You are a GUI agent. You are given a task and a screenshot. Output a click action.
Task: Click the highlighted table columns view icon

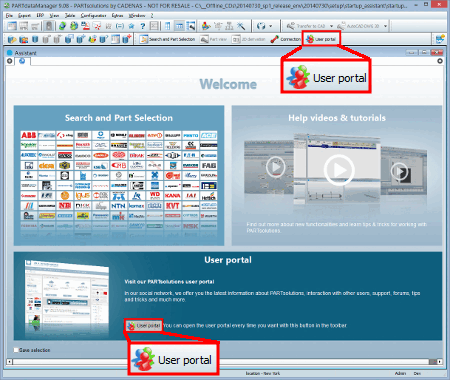pos(179,26)
